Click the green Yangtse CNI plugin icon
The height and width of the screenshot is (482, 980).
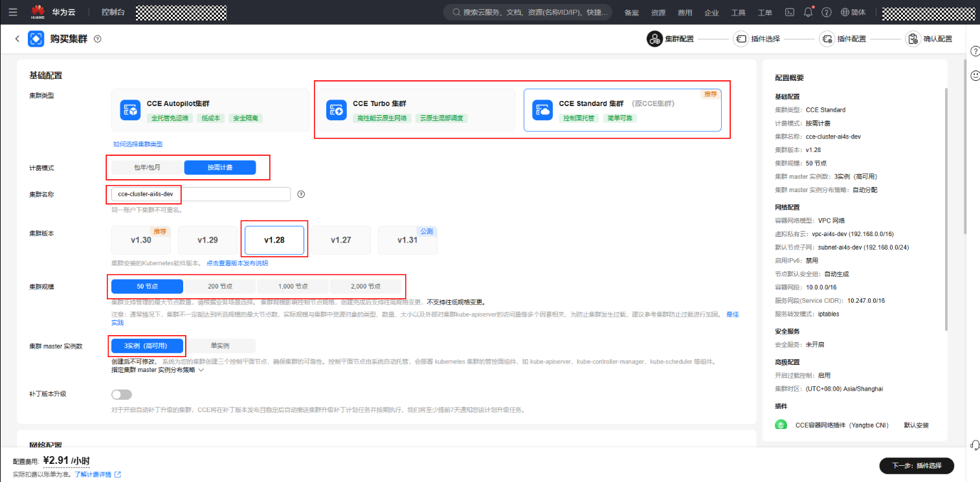pos(781,425)
